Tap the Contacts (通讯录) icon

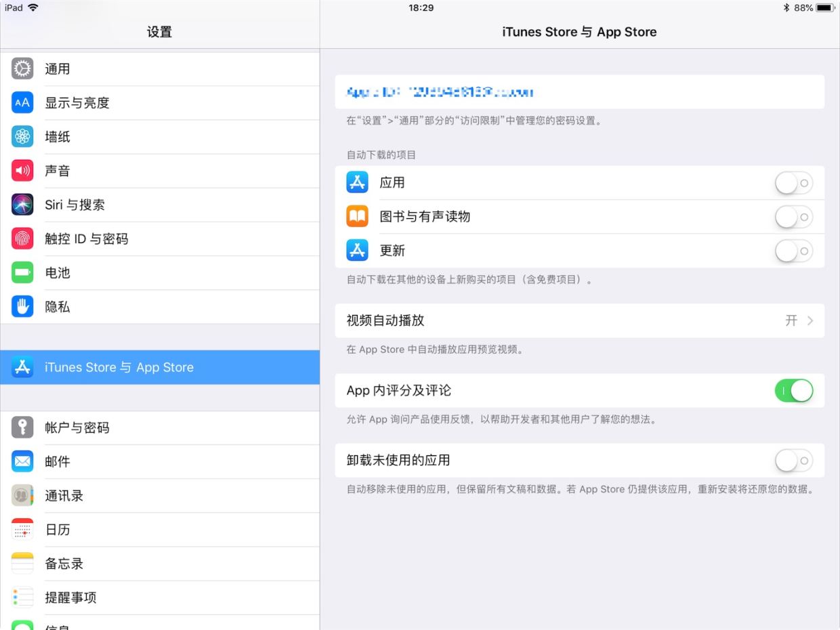[x=22, y=495]
